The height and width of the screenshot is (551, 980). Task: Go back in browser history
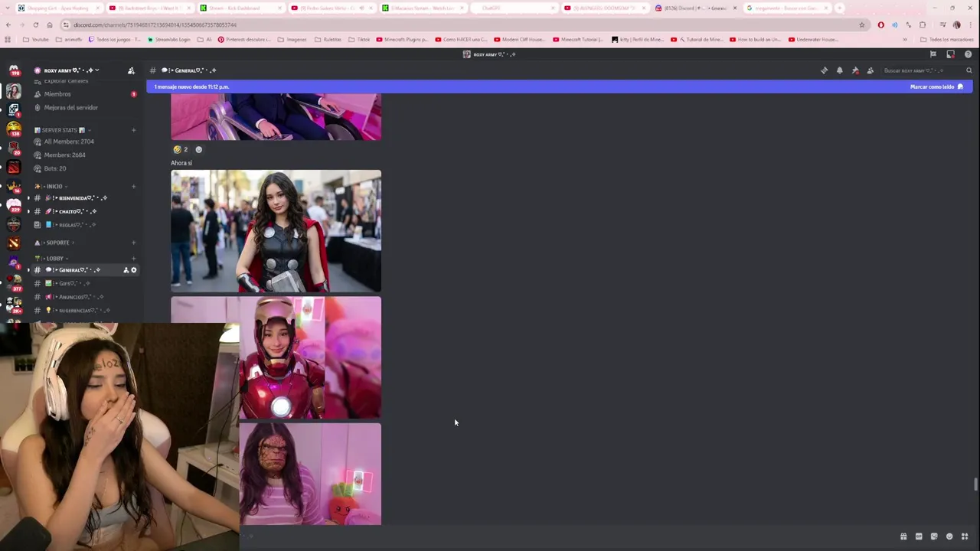(x=8, y=24)
